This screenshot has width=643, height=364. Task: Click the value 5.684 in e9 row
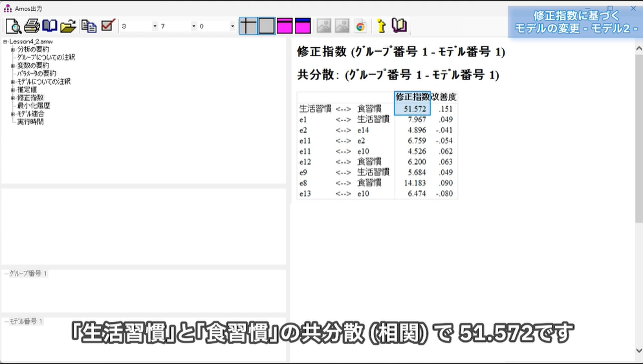[x=417, y=172]
